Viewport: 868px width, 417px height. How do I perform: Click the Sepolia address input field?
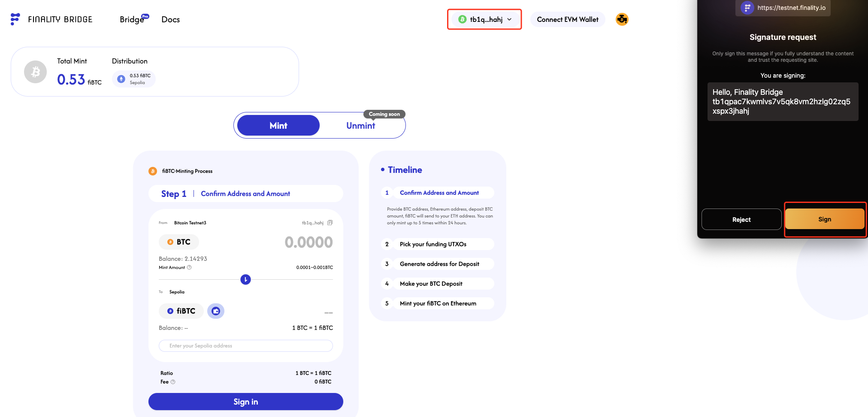tap(245, 346)
